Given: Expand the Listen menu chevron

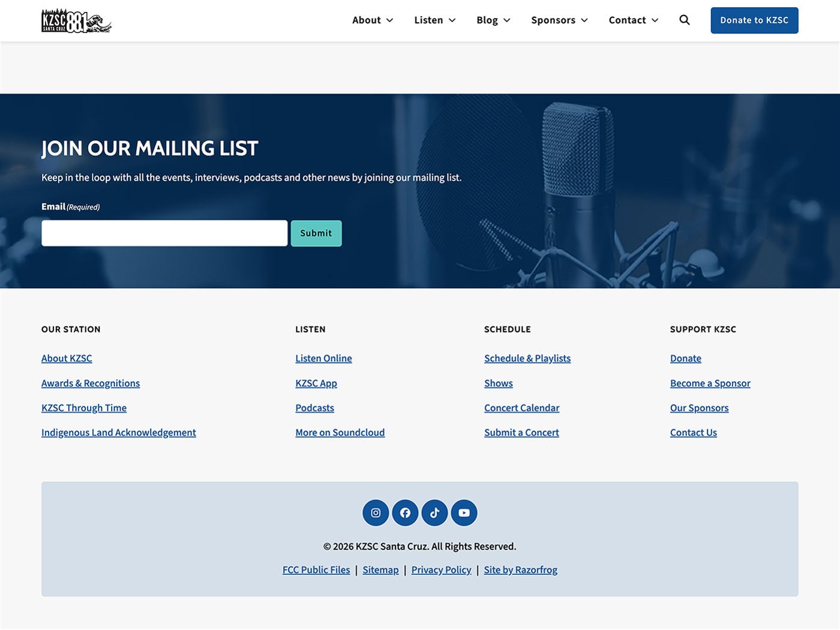Looking at the screenshot, I should [x=452, y=20].
